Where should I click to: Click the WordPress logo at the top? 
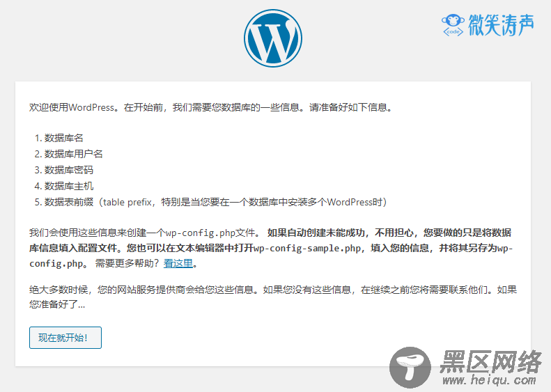273,38
